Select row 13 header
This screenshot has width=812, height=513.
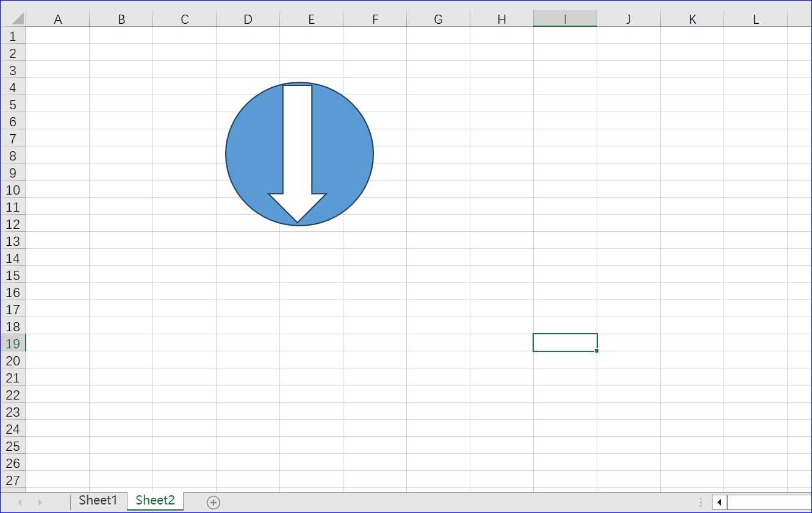13,241
